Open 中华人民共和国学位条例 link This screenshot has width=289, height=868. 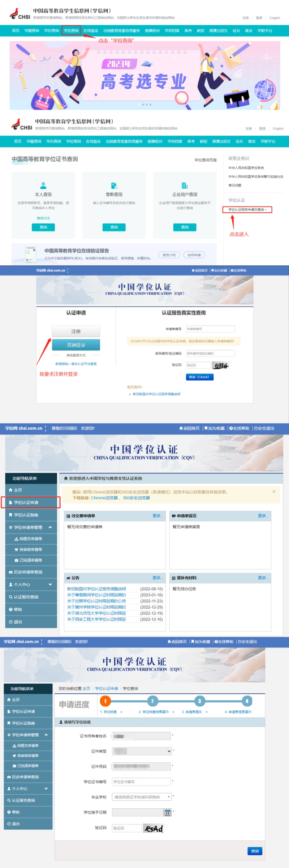pos(246,168)
